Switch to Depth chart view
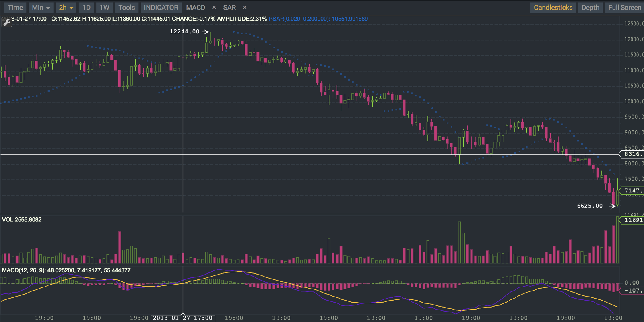The image size is (644, 322). point(590,8)
